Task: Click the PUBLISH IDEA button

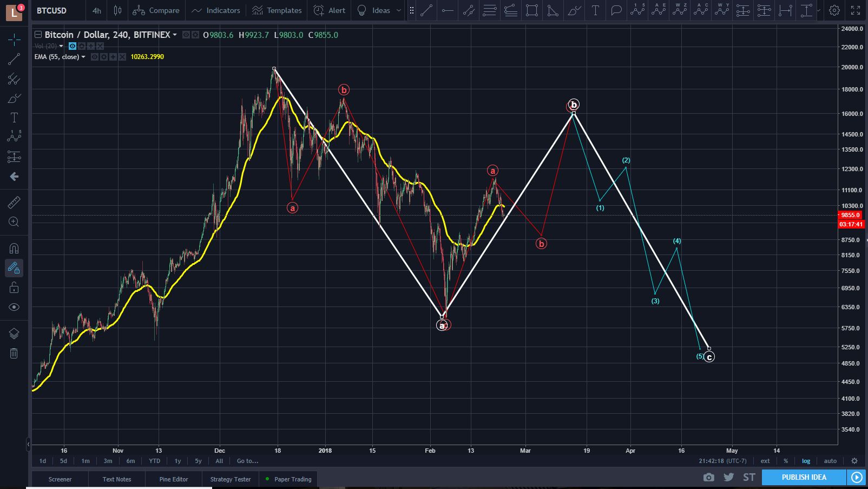Action: click(x=804, y=477)
